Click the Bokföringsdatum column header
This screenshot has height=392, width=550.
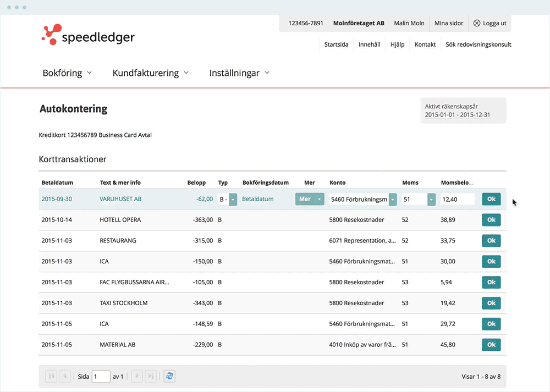pyautogui.click(x=266, y=183)
